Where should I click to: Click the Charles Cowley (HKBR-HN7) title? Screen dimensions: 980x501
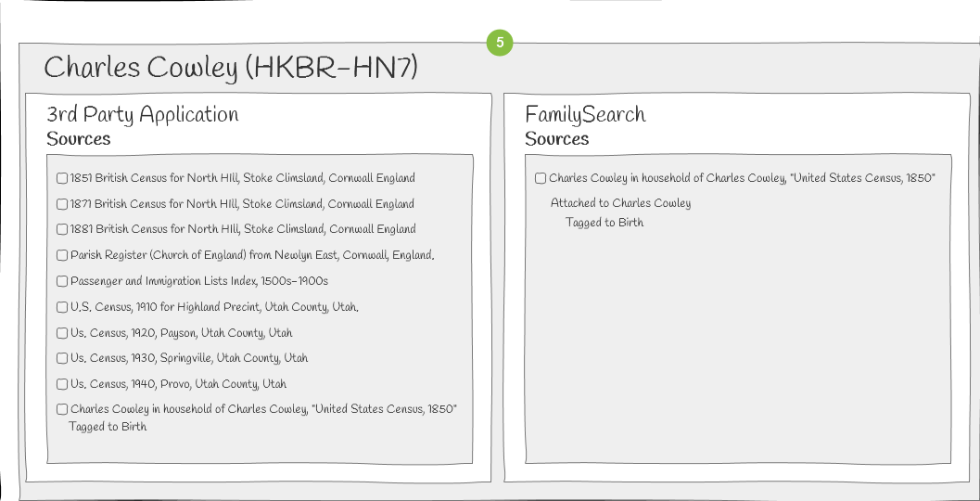[231, 68]
